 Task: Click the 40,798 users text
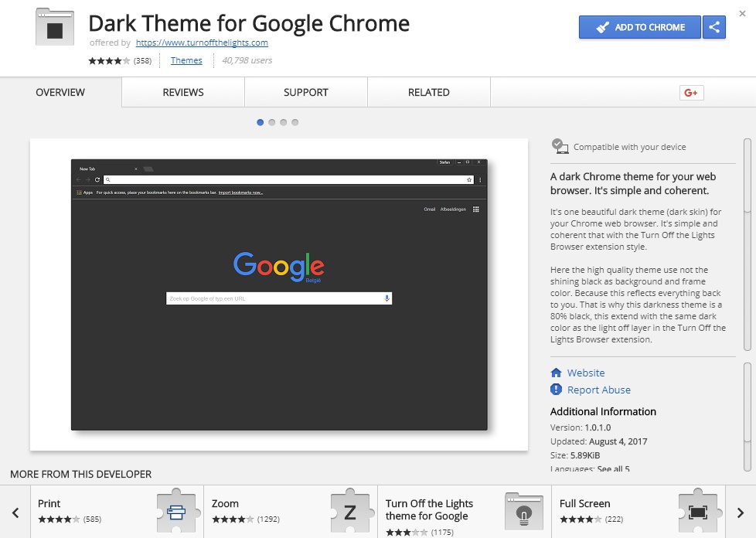pyautogui.click(x=247, y=60)
